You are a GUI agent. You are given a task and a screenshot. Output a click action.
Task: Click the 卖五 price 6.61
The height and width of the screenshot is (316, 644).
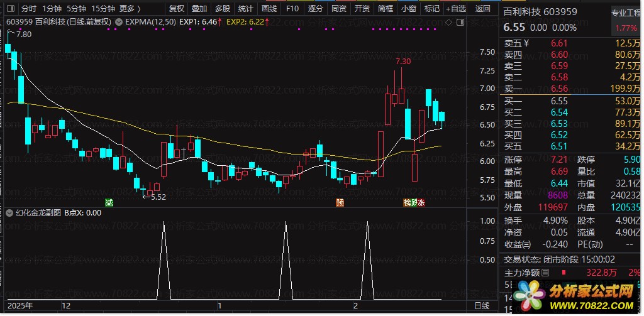[x=559, y=43]
